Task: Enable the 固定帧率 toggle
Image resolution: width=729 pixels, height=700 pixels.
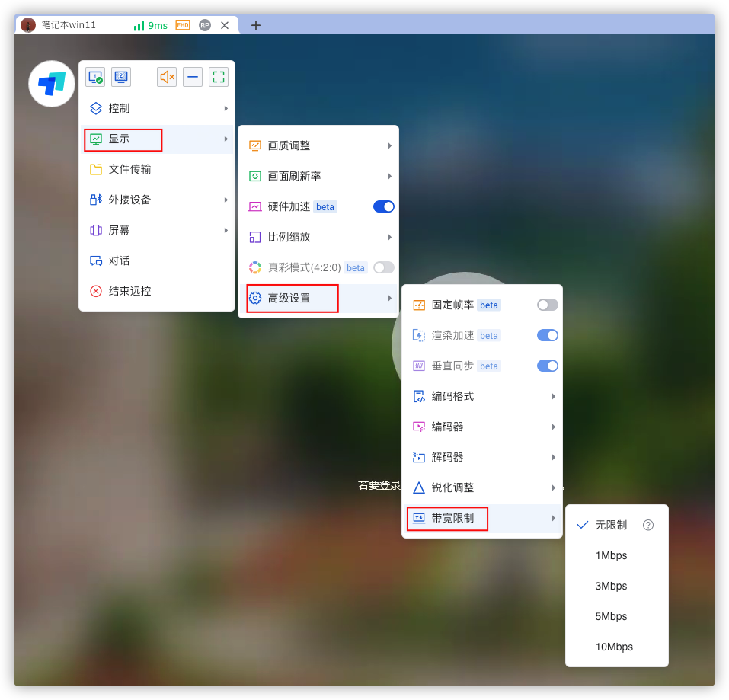Action: coord(547,305)
